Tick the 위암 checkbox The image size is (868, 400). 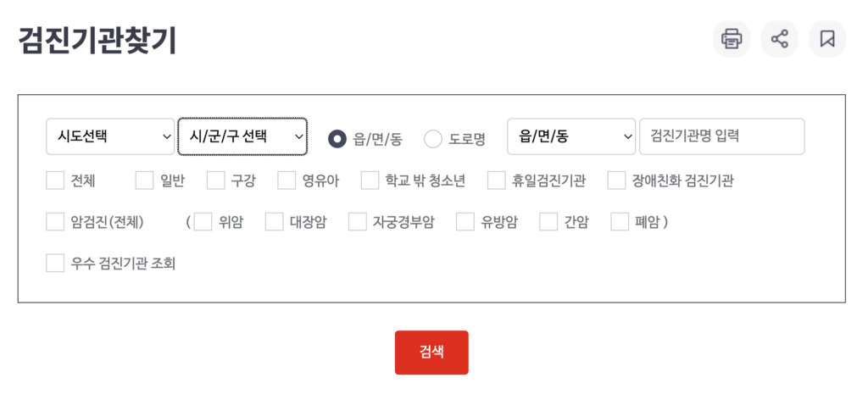[x=203, y=222]
